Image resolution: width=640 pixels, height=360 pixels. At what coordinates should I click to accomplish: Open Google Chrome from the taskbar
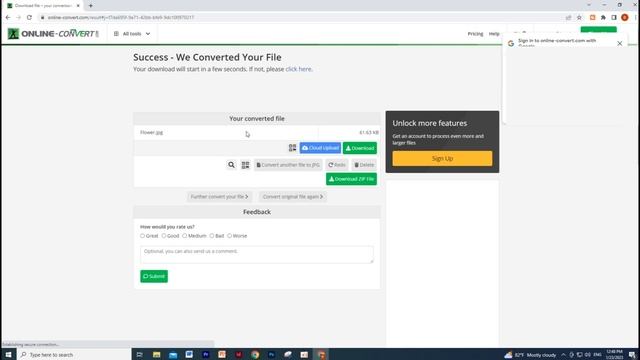255,354
